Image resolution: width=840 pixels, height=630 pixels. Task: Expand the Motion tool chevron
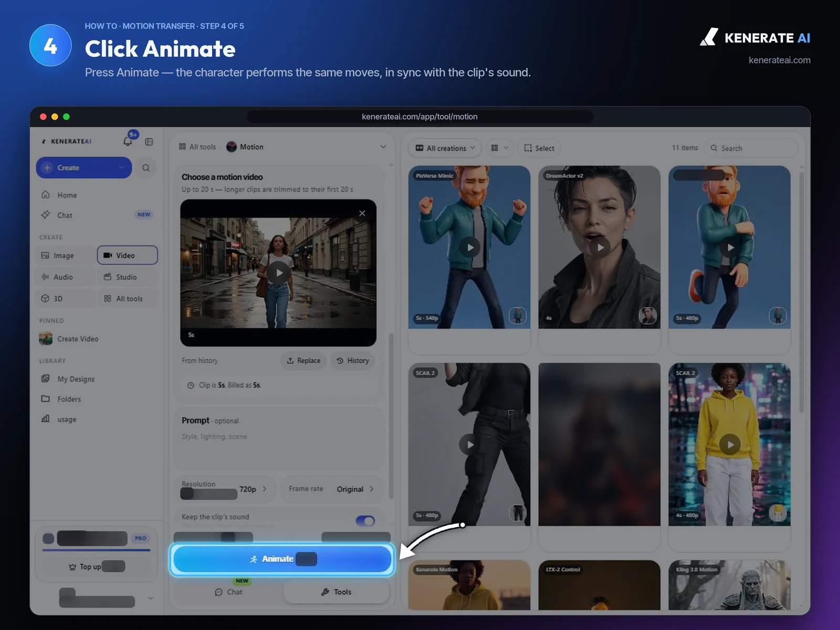tap(383, 147)
